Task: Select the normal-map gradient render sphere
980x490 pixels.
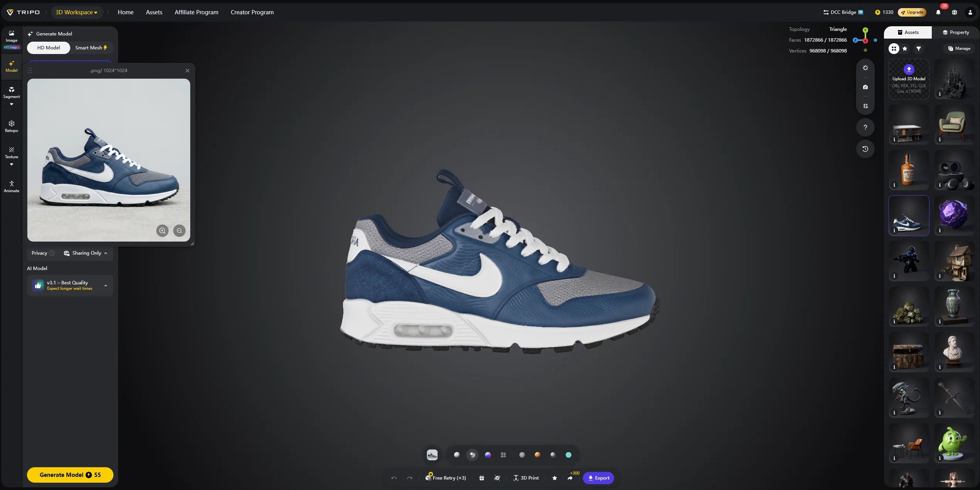Action: 488,455
